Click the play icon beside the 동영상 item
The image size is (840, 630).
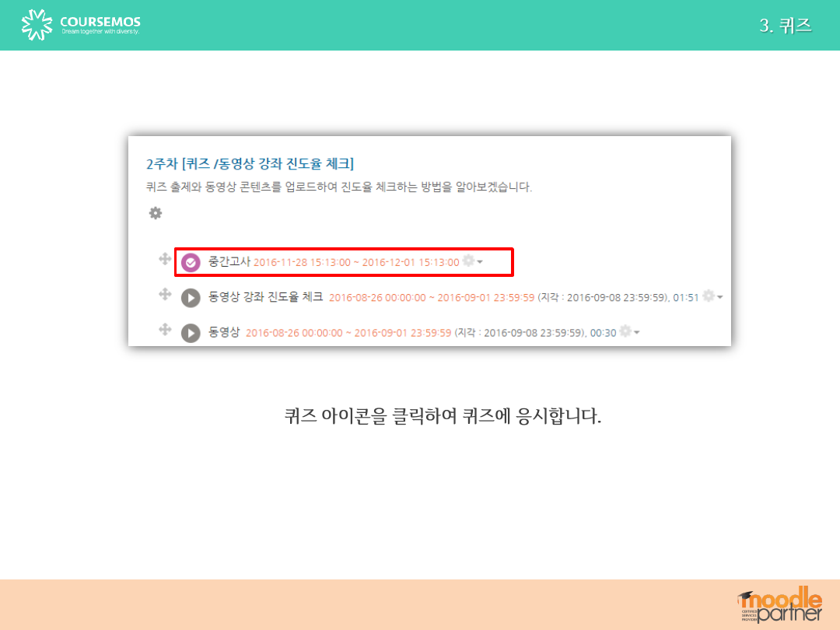coord(191,333)
